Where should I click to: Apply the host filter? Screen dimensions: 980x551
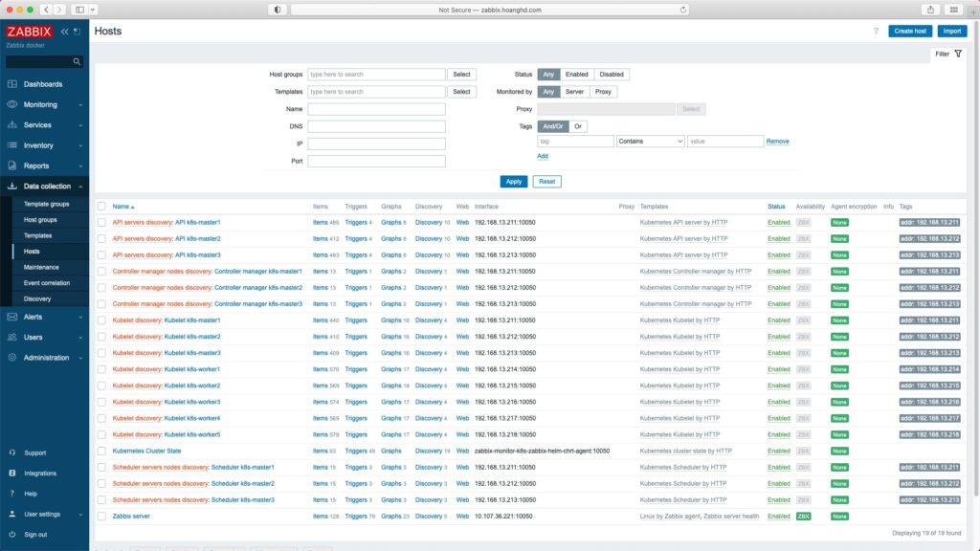click(514, 182)
